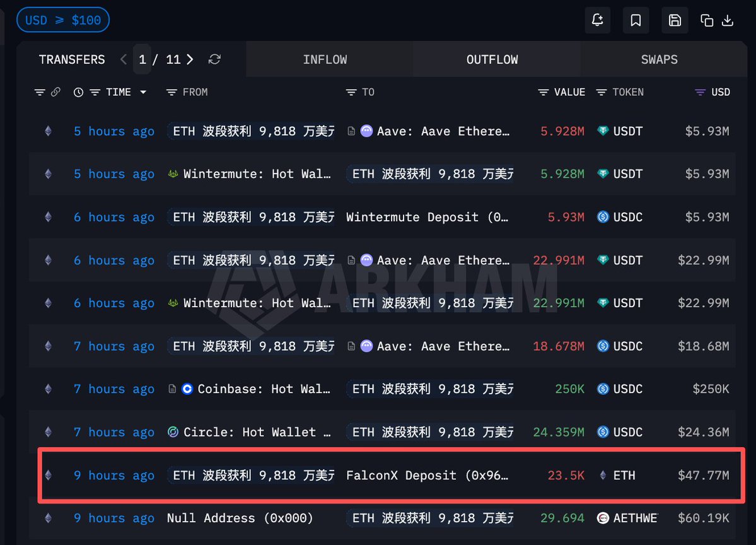Open ETH 波段获利 sender in FalconX row
756x545 pixels.
[251, 475]
